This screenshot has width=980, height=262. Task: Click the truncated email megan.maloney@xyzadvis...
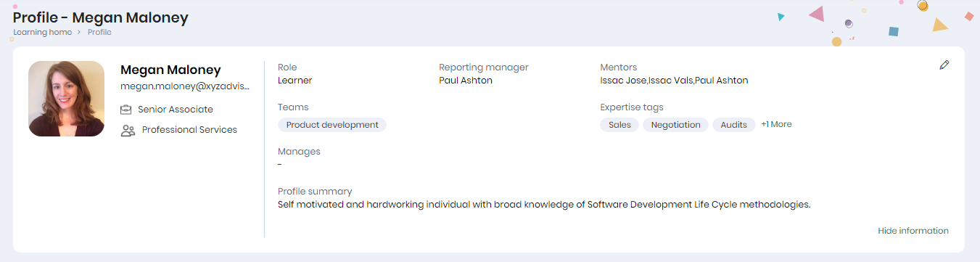[185, 87]
